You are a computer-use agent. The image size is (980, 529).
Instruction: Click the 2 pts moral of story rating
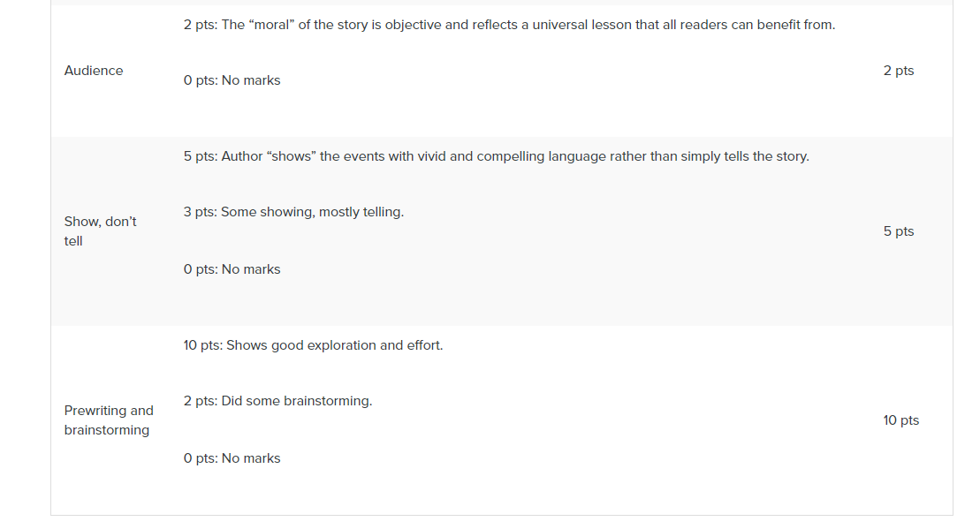[509, 25]
